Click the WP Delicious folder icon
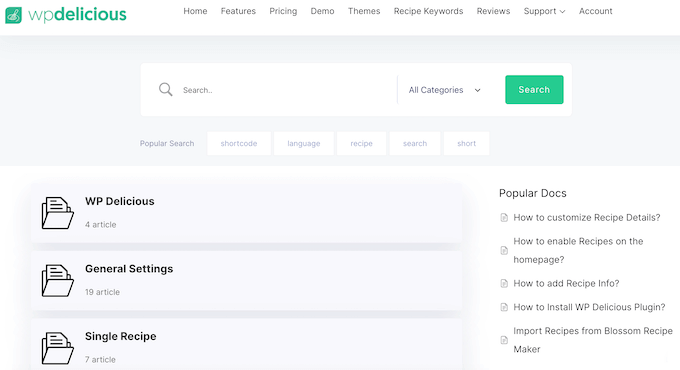Image resolution: width=680 pixels, height=370 pixels. tap(57, 213)
